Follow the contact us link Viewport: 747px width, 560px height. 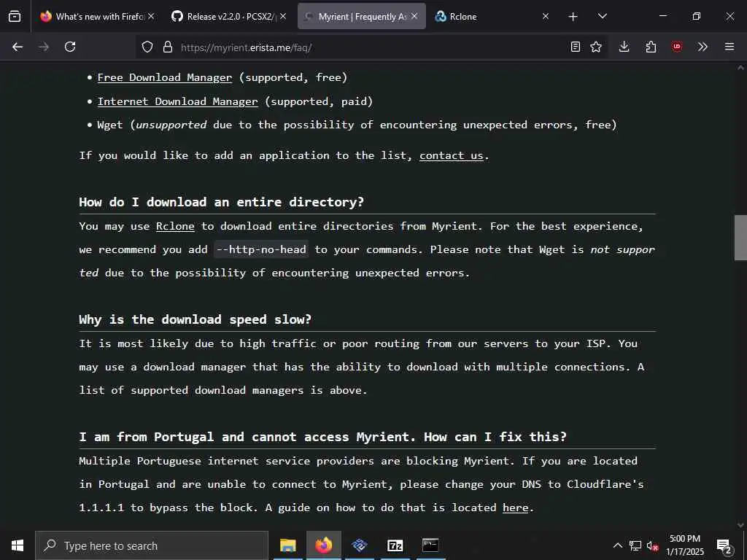click(451, 156)
